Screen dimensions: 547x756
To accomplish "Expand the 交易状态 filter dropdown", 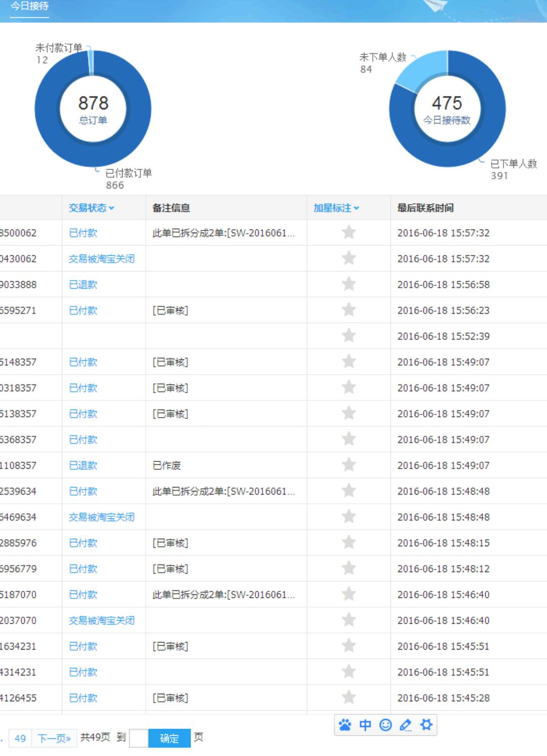I will (x=91, y=208).
